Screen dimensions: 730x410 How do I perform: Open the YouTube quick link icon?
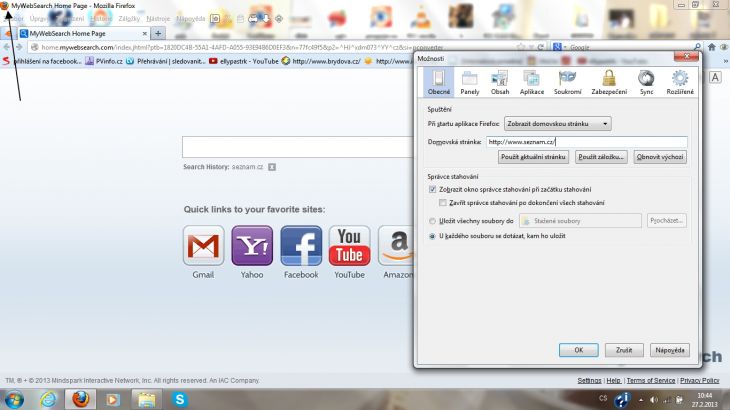(349, 246)
